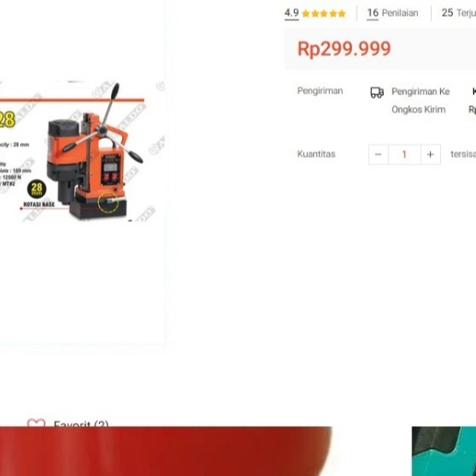Open the 16 Penilaian reviews link
This screenshot has width=476, height=476.
(x=393, y=13)
